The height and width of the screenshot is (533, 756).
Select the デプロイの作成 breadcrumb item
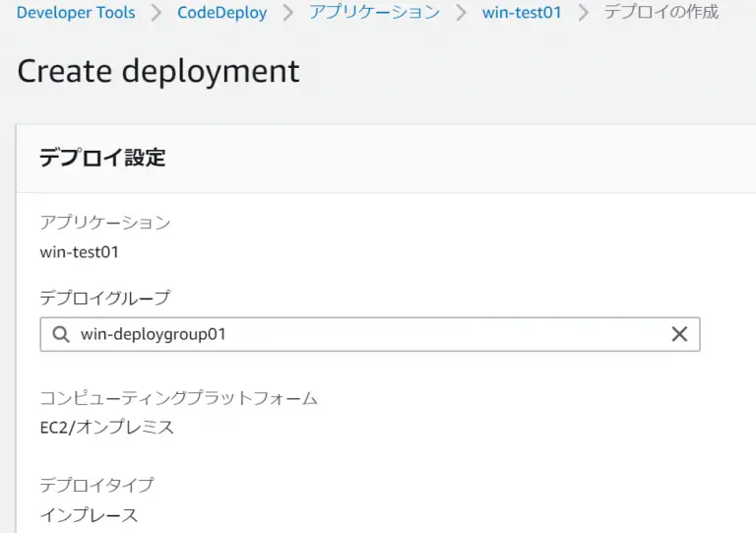tap(661, 12)
